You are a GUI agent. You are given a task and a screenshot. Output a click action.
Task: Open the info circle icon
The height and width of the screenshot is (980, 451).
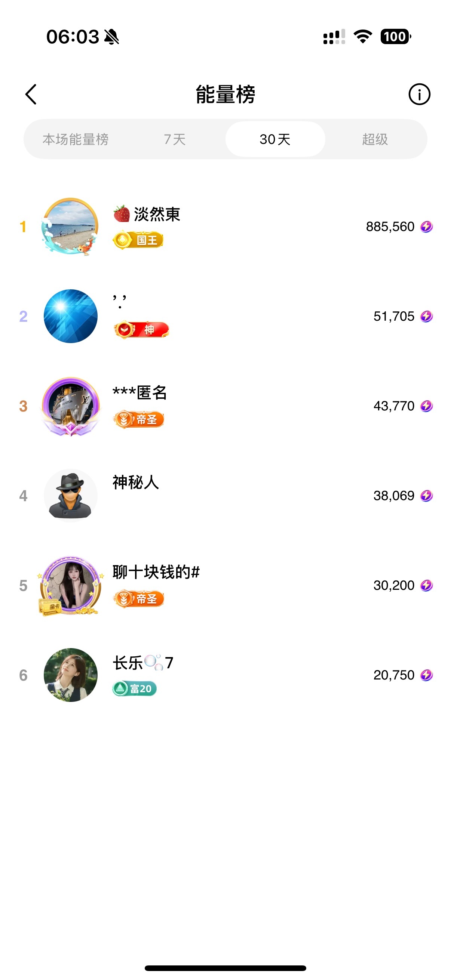tap(419, 94)
